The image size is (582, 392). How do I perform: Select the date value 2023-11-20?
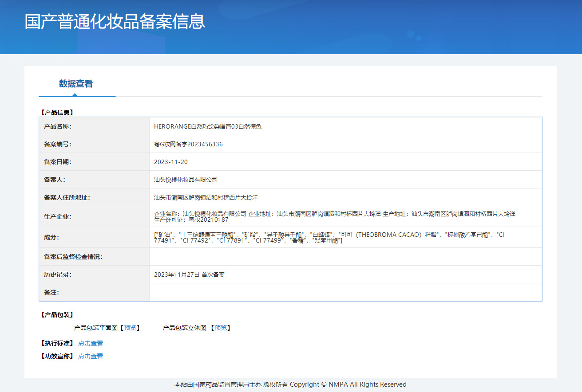(171, 162)
